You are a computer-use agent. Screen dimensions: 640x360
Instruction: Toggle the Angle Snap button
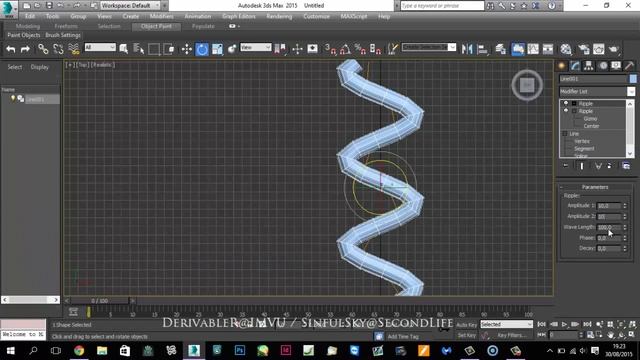[345, 49]
